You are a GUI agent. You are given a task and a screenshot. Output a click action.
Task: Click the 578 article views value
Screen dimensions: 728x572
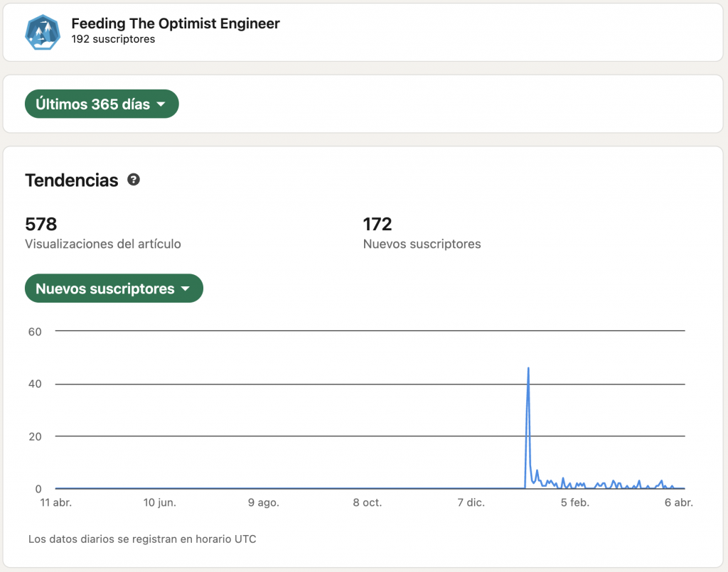click(41, 224)
